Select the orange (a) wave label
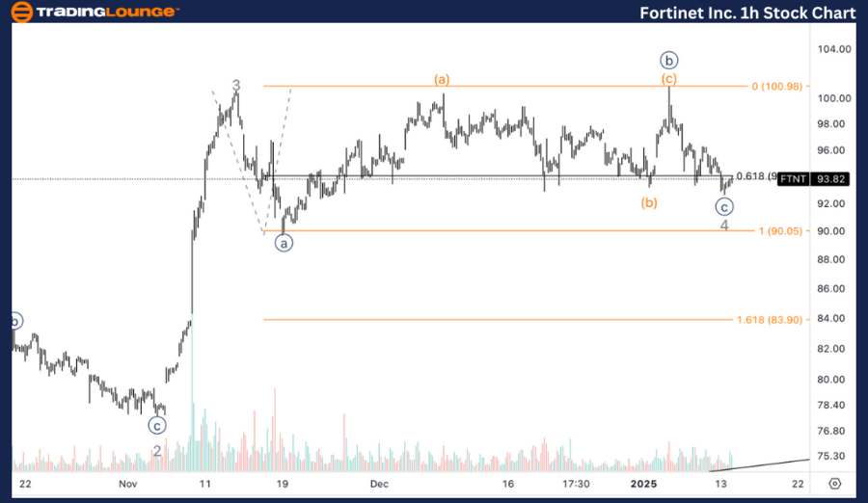868x503 pixels. point(442,78)
